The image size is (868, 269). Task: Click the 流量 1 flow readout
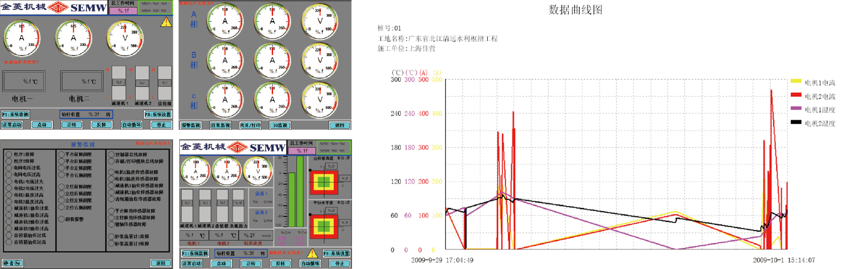(261, 198)
